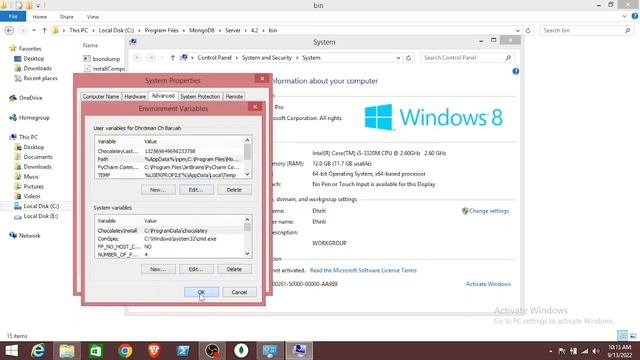This screenshot has width=640, height=360.
Task: Select the PyCharm Comm user variable row
Action: point(169,167)
